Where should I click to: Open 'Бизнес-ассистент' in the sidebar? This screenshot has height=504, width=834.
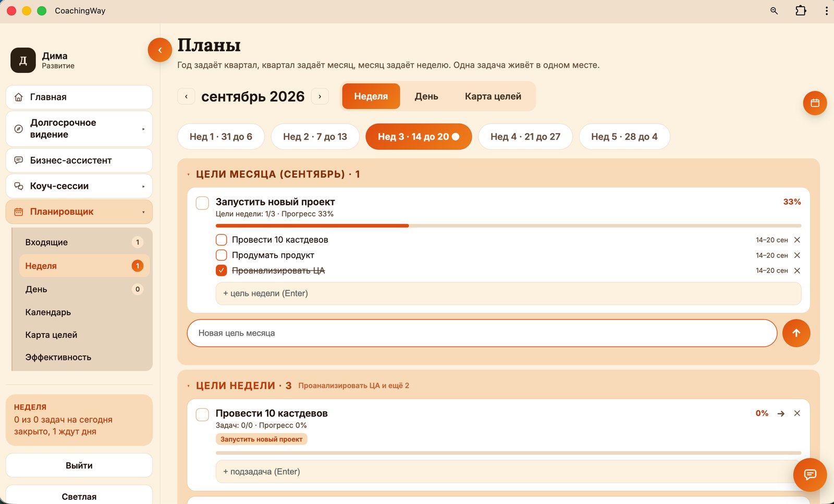pos(79,161)
